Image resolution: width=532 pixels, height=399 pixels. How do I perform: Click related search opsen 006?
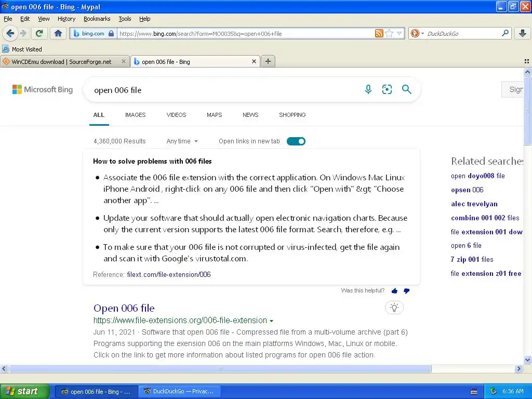tap(467, 190)
